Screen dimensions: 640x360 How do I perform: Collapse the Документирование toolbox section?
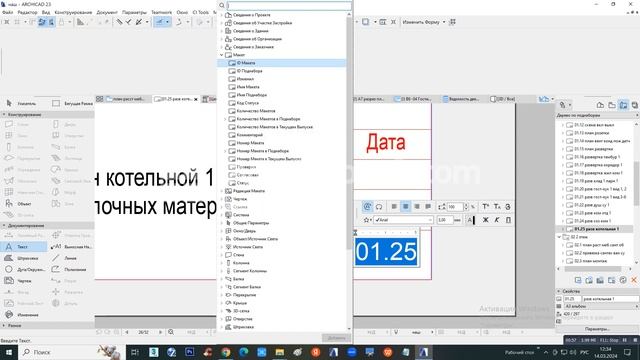click(x=4, y=225)
